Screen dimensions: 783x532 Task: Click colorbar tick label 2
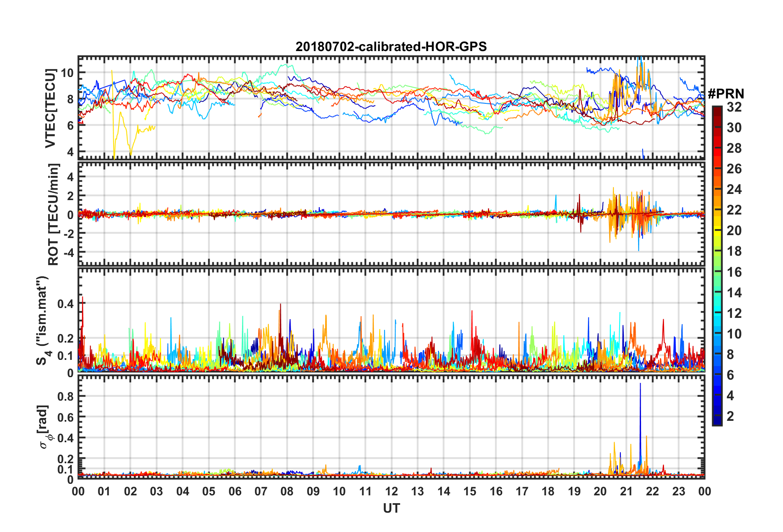click(730, 416)
